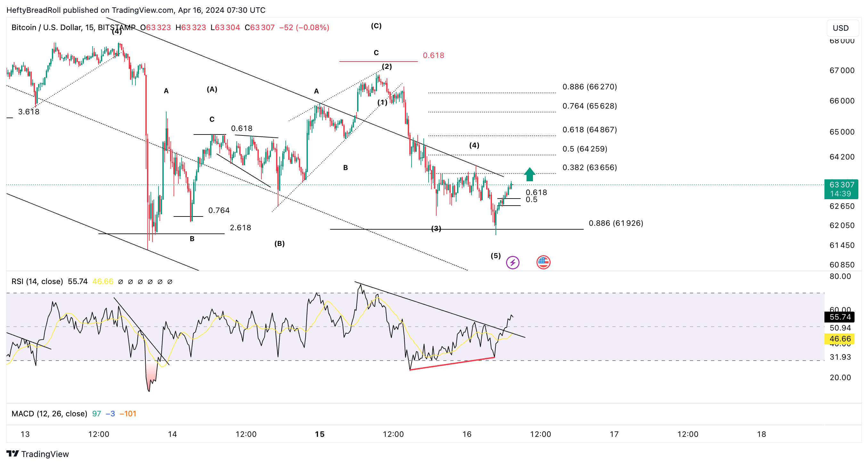Image resolution: width=868 pixels, height=465 pixels.
Task: Click the 3.618 extension label
Action: coord(29,111)
